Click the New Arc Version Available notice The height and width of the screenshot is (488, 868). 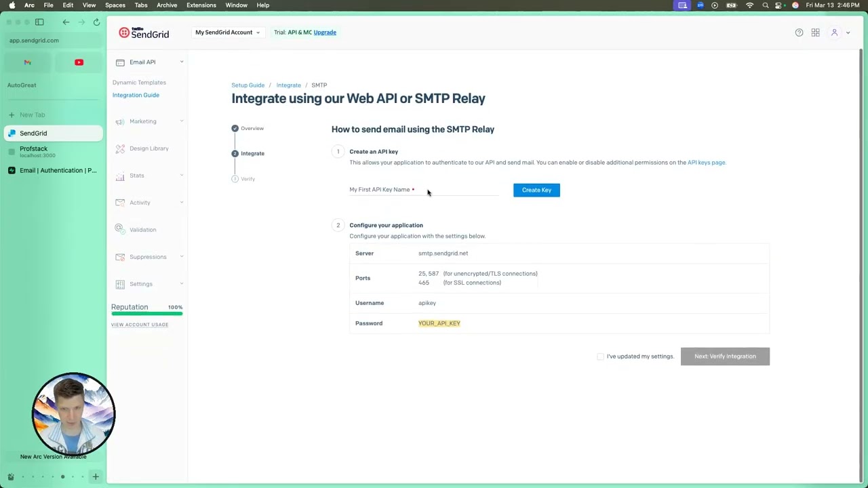[54, 457]
